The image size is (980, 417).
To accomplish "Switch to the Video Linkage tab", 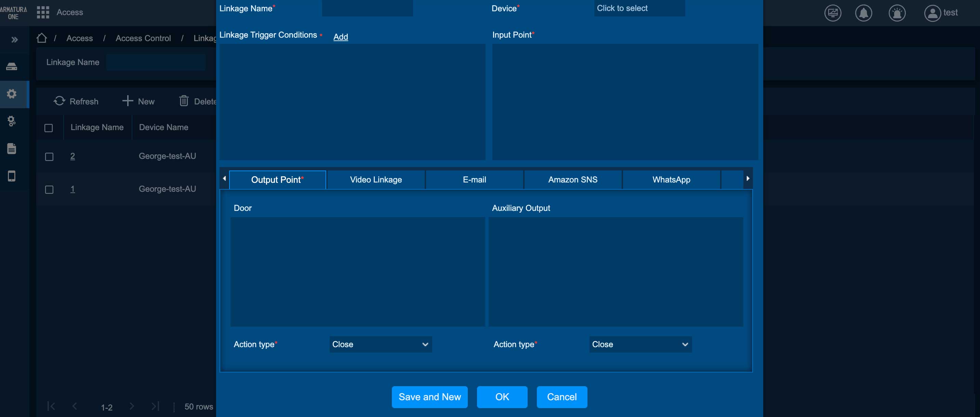I will [x=375, y=180].
